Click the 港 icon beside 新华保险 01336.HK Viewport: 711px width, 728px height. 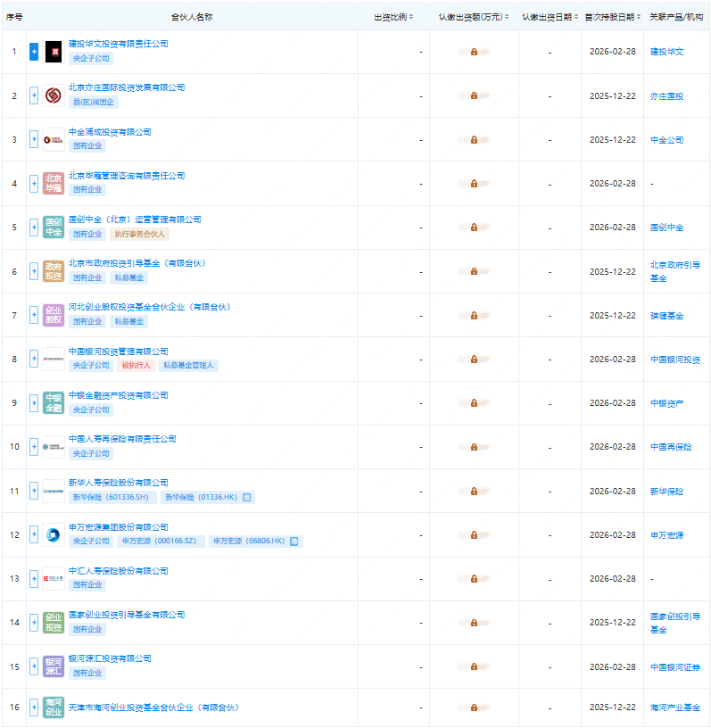tap(247, 497)
